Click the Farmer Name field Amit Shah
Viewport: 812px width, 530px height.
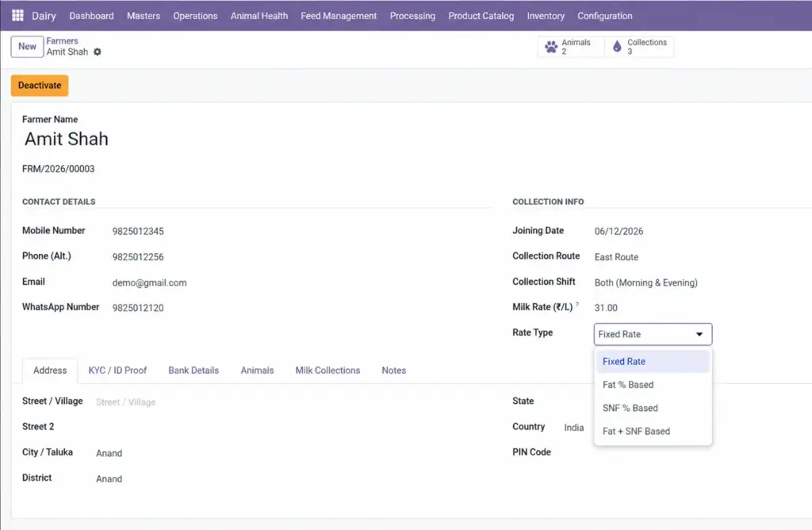[x=67, y=139]
